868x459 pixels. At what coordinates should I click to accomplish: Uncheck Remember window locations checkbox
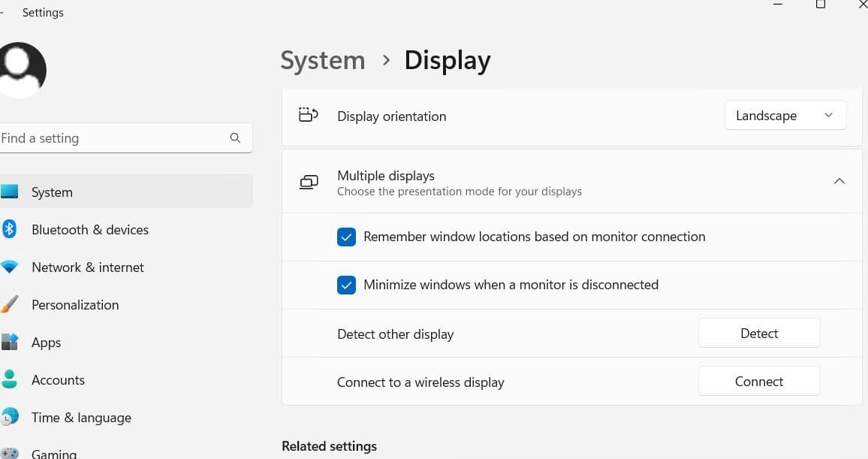tap(347, 237)
